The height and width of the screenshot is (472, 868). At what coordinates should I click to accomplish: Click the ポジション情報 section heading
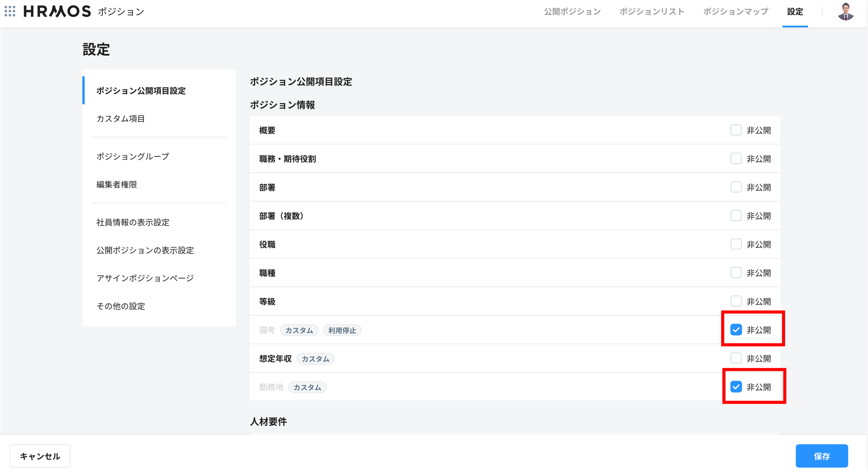[x=282, y=105]
